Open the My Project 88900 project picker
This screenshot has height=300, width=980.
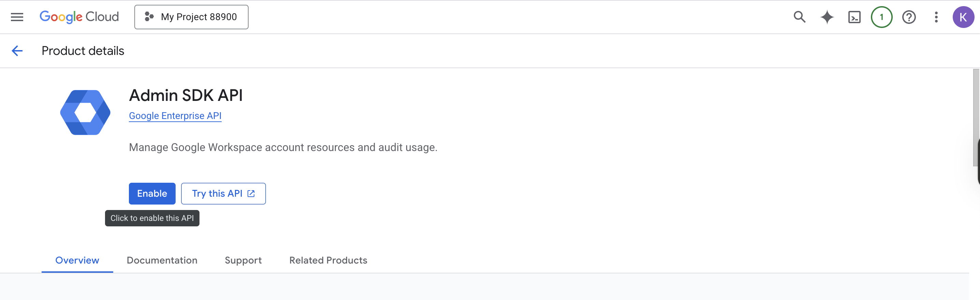pos(191,17)
